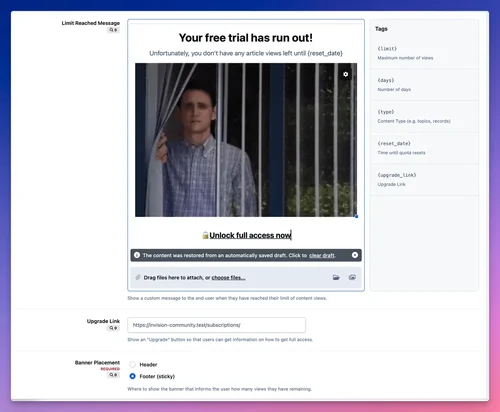
Task: Select the GIF image in the editor
Action: 246,140
